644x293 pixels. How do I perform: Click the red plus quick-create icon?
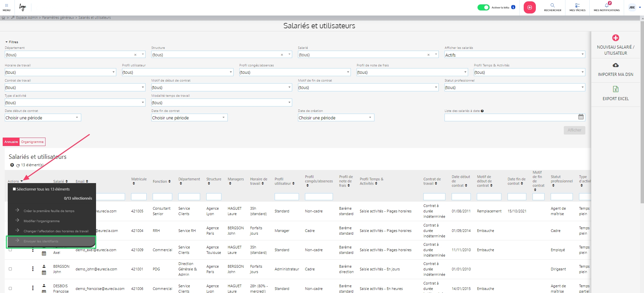pyautogui.click(x=529, y=7)
